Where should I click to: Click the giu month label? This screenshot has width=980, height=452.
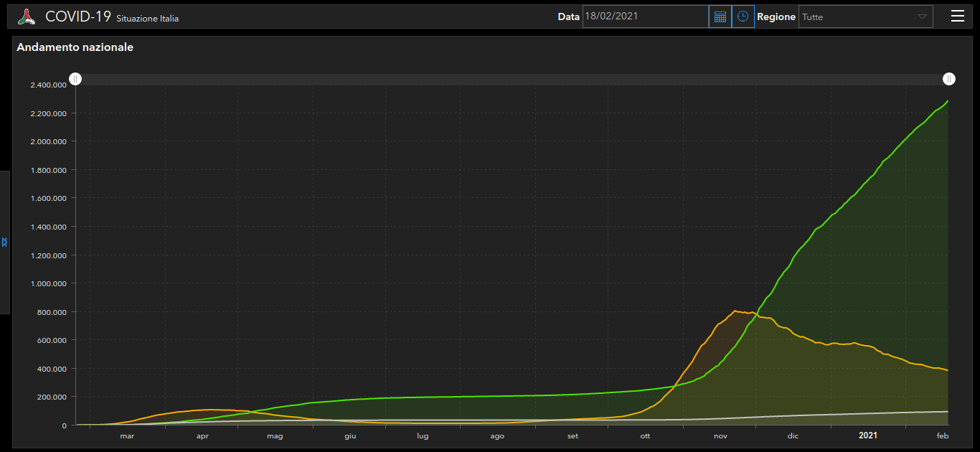click(350, 435)
